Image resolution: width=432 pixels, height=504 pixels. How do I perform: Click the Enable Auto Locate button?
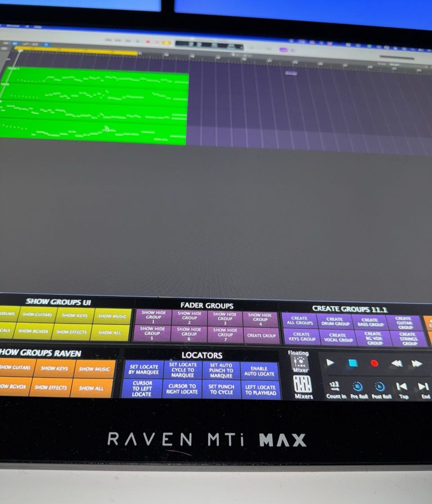260,371
